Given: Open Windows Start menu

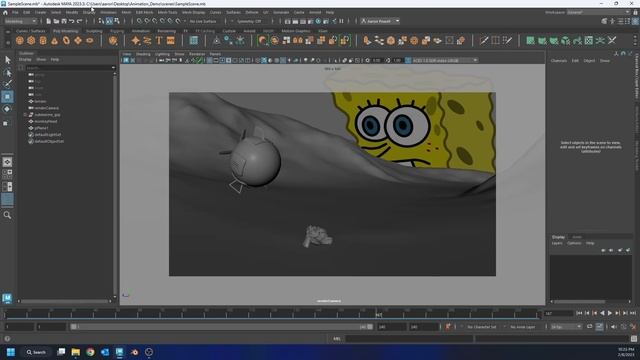Looking at the screenshot, I should (11, 352).
